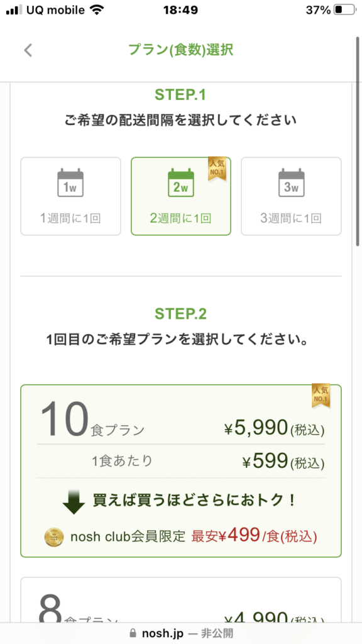Select the 3週間に1回 delivery interval
362x644 pixels.
(292, 196)
